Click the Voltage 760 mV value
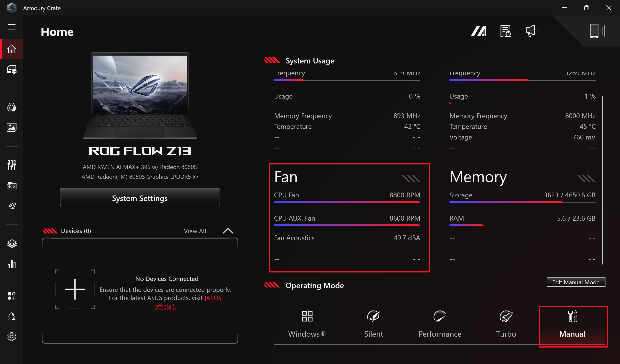This screenshot has height=364, width=620. tap(584, 137)
